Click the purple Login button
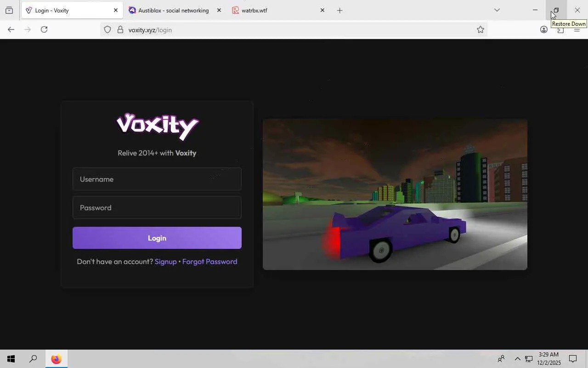 coord(157,238)
